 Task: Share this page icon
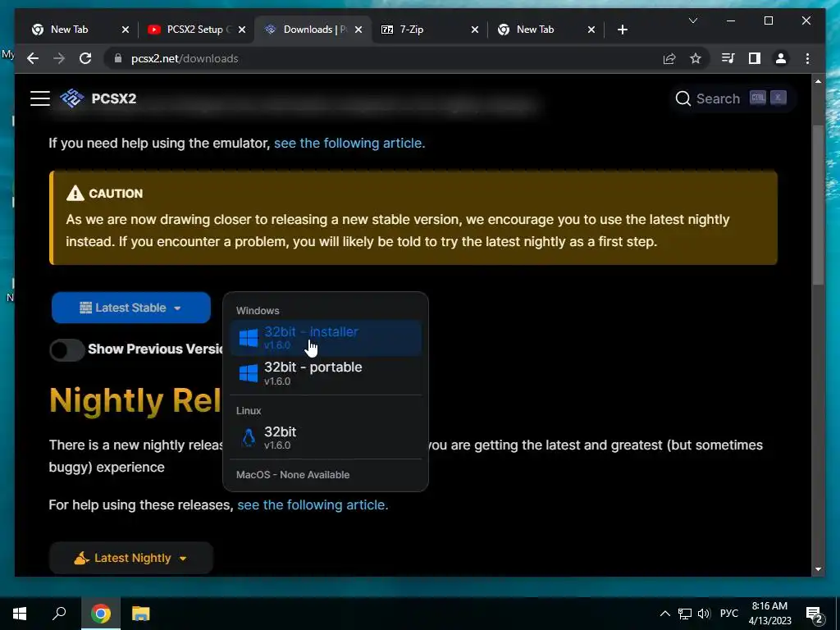pos(669,58)
